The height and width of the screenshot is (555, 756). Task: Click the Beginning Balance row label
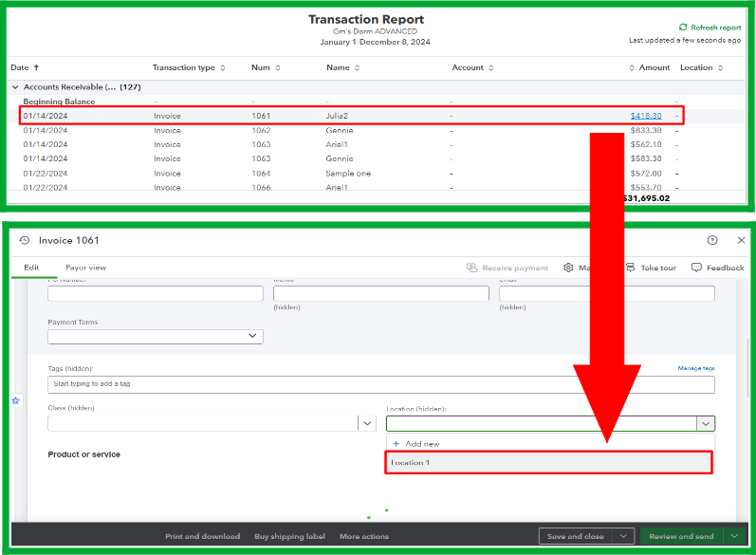[59, 102]
